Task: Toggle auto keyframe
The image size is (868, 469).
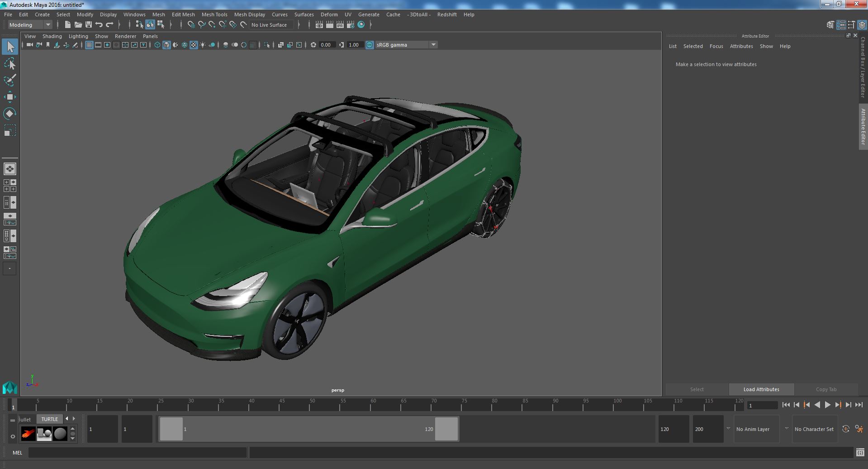Action: point(846,429)
